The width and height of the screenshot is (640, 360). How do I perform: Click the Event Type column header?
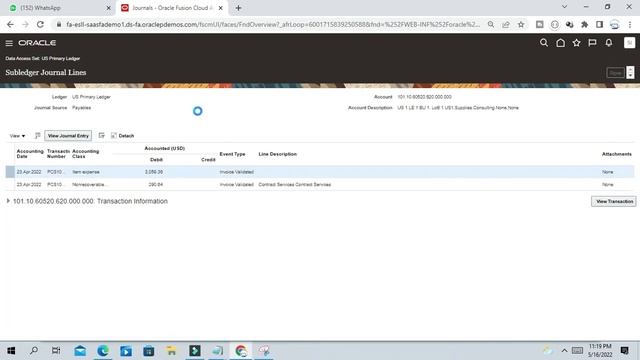[x=233, y=154]
